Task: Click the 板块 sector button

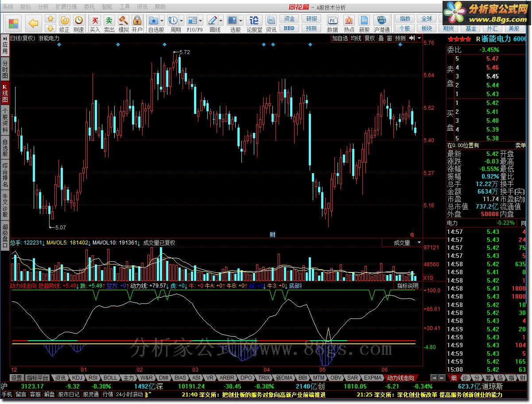Action: point(427,28)
